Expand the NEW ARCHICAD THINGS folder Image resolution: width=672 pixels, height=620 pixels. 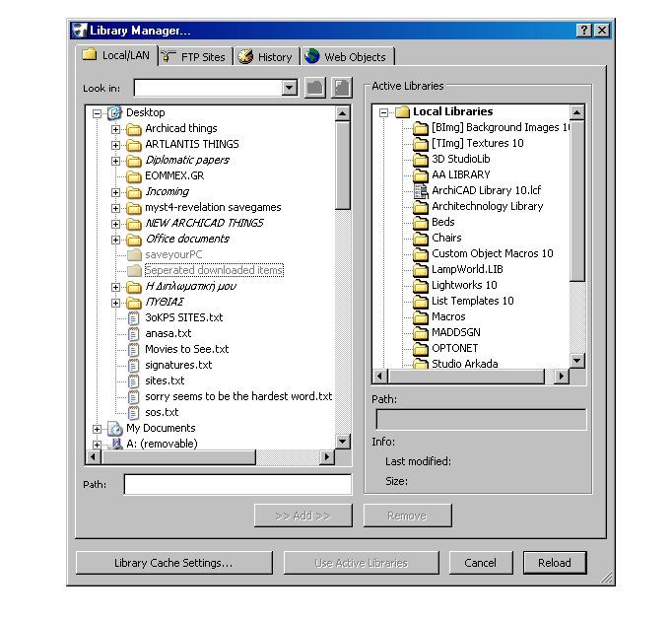[115, 224]
